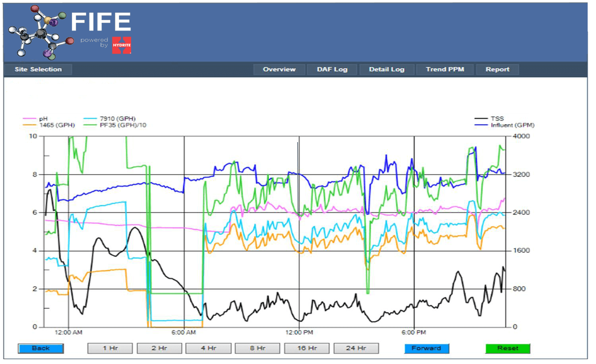
Task: Switch to the Overview tab
Action: coord(279,69)
